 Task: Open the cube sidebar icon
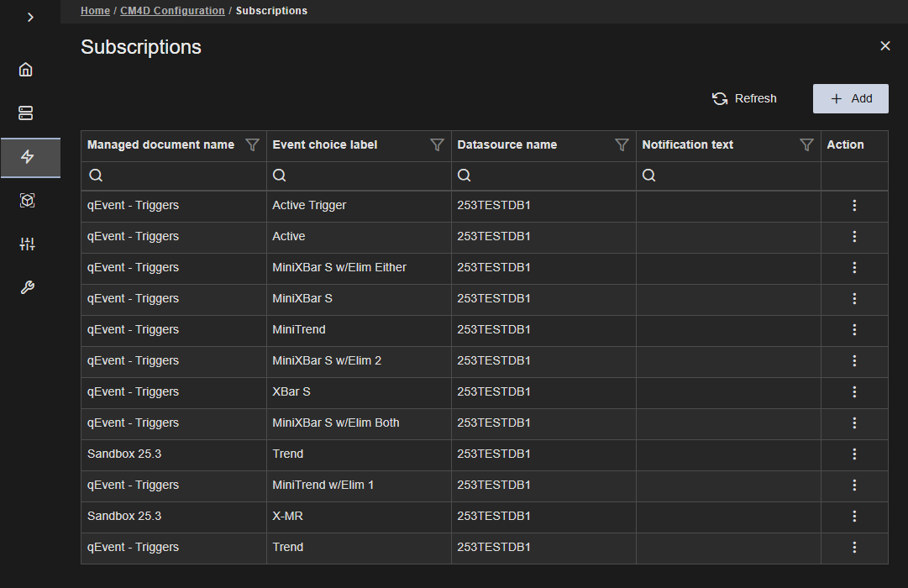pos(27,201)
